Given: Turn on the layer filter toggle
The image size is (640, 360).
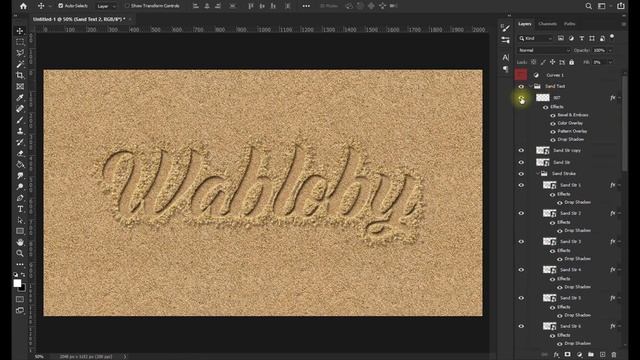Looking at the screenshot, I should [x=612, y=37].
